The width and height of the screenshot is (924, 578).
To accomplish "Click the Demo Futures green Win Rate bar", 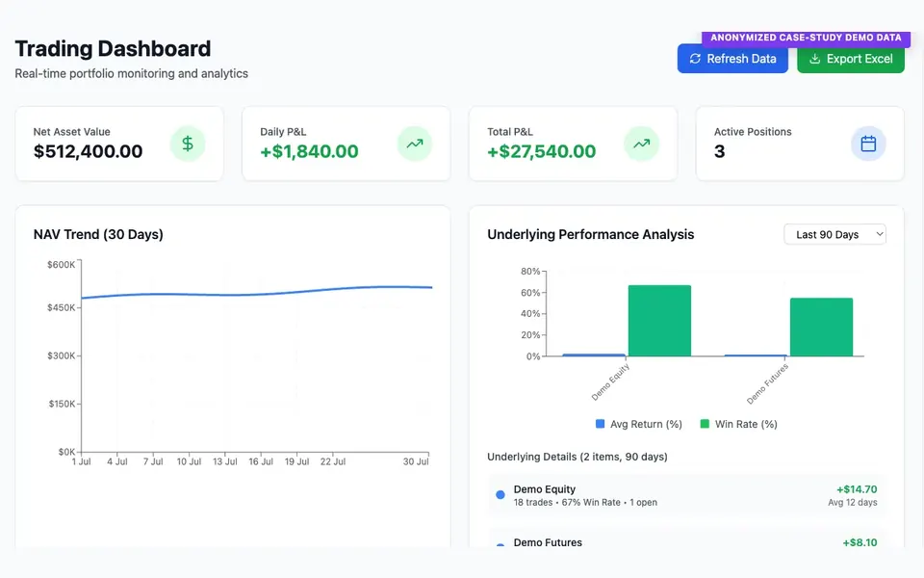I will [821, 328].
